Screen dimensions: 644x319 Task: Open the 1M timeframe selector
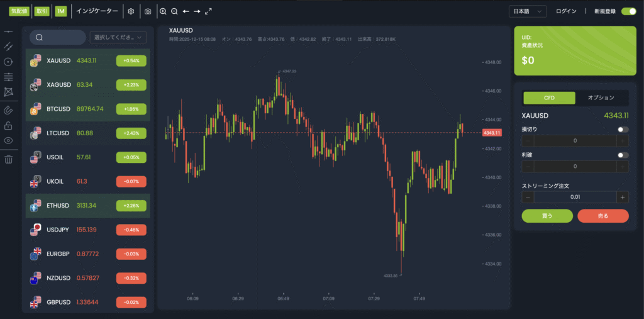tap(60, 11)
